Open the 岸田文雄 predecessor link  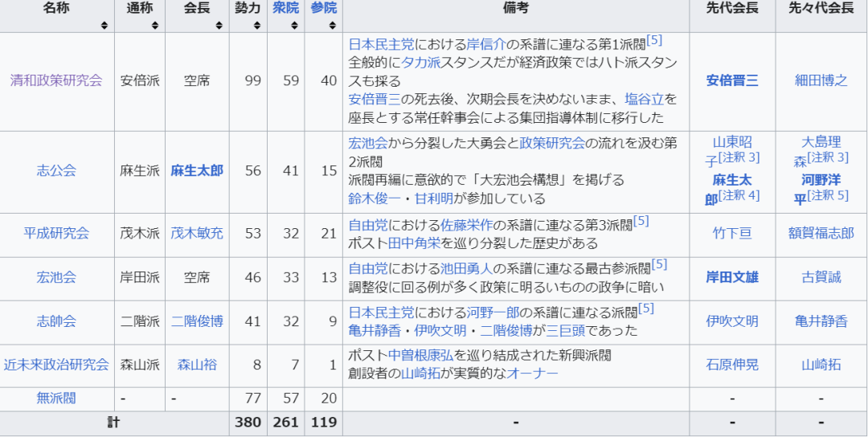coord(732,277)
